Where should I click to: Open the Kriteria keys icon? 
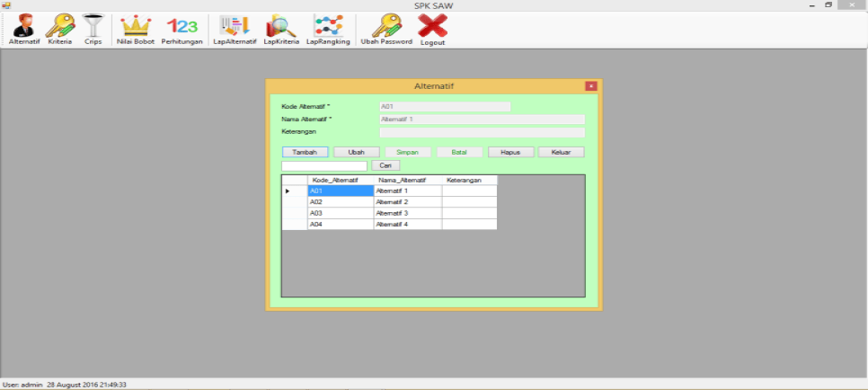60,28
